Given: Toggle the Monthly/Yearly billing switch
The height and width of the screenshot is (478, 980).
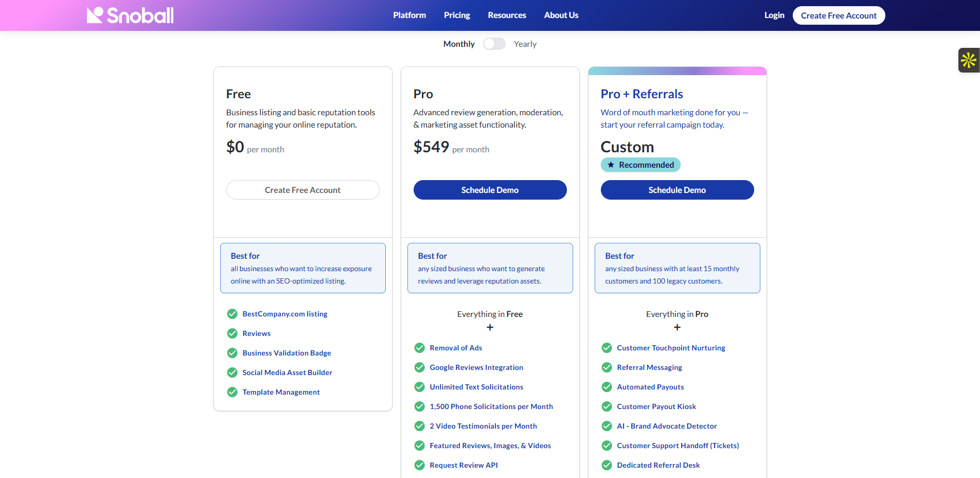Looking at the screenshot, I should [494, 44].
